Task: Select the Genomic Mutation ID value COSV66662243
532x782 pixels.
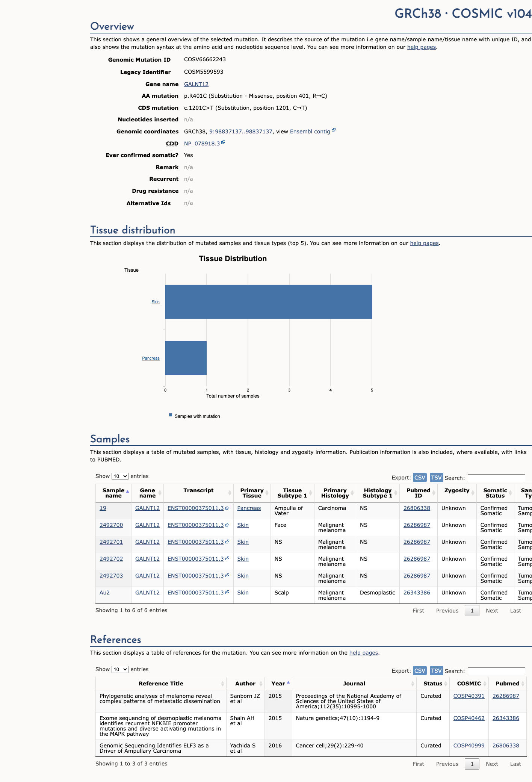Action: (x=205, y=59)
